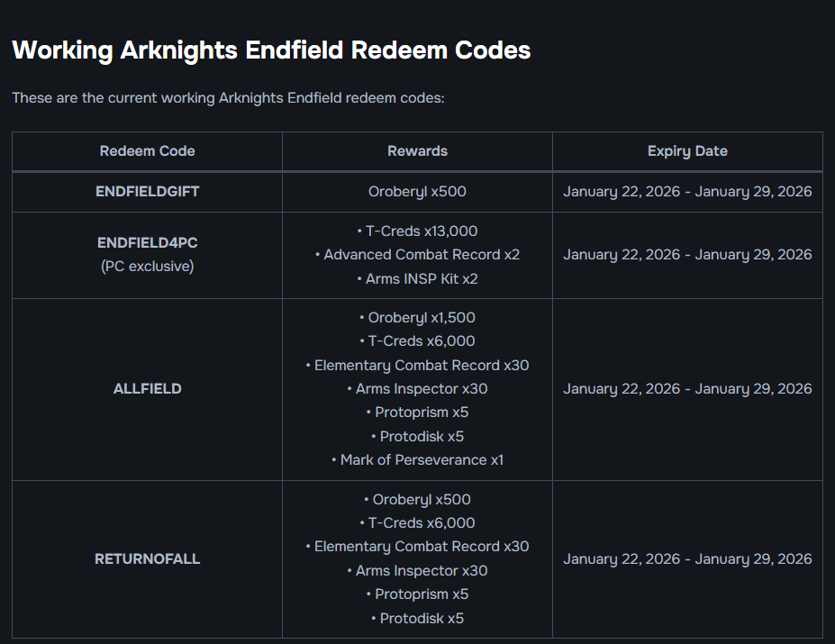Click Elementary Combat Record x30 in the ALLFIELD row

tap(417, 366)
